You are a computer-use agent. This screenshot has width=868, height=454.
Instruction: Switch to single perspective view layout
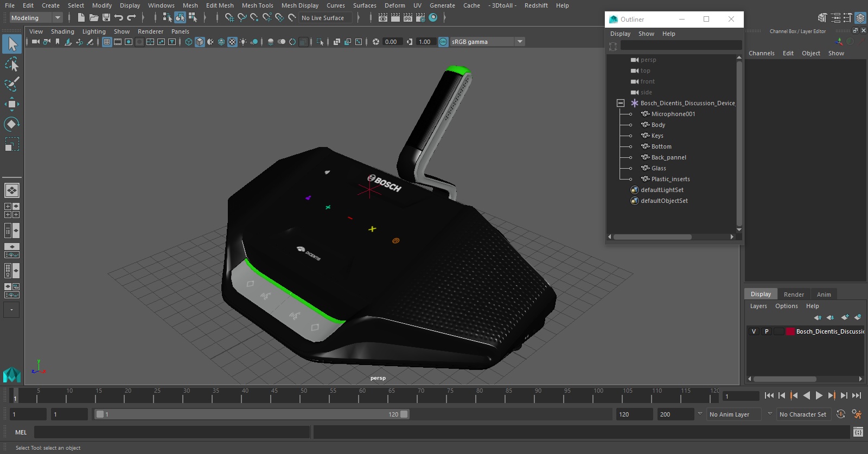click(12, 190)
